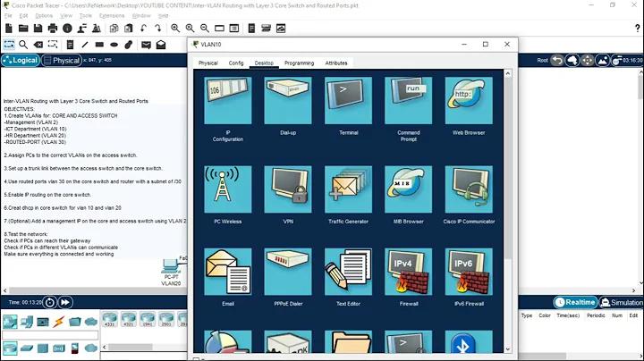The image size is (644, 361).
Task: Open the File menu
Action: click(x=8, y=15)
